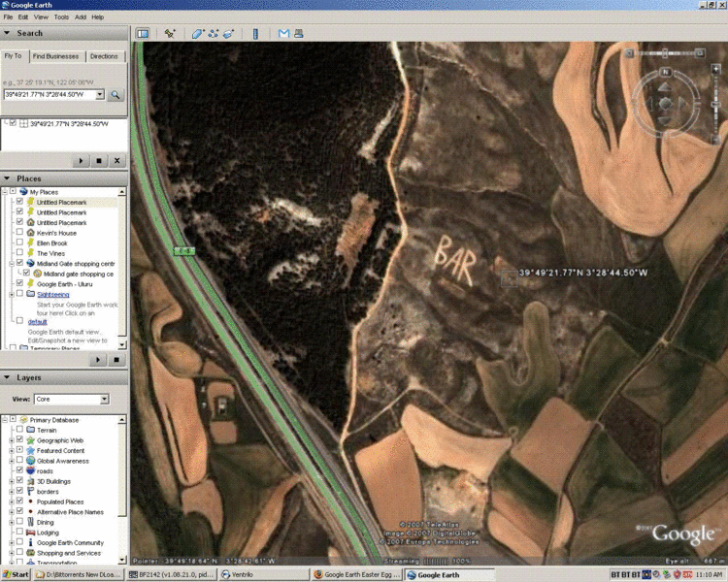Screen dimensions: 728x582
Task: Click the Places panel scrollbar down arrow
Action: coord(122,345)
